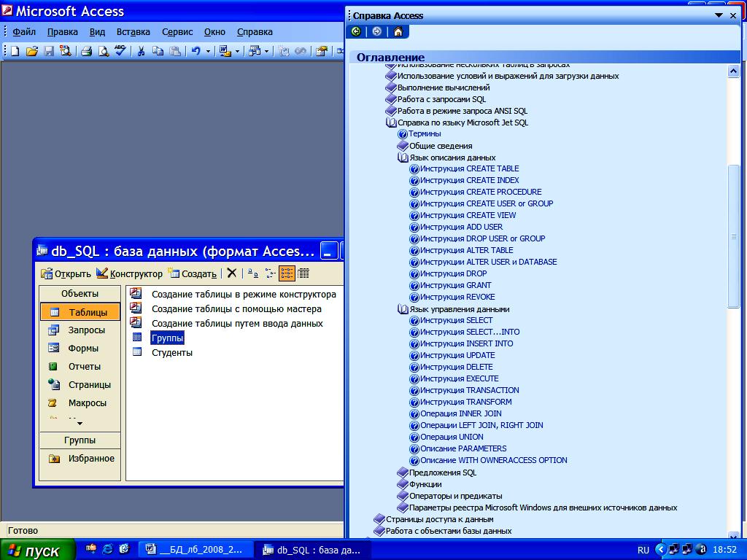The width and height of the screenshot is (747, 560).
Task: Click the Undo arrow icon
Action: tap(196, 51)
